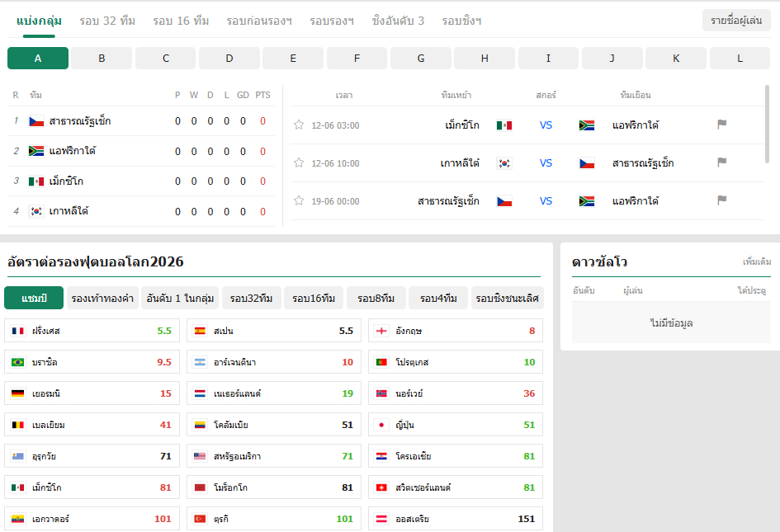Click France flag in odds list
Viewport: 780px width, 532px height.
tap(18, 331)
